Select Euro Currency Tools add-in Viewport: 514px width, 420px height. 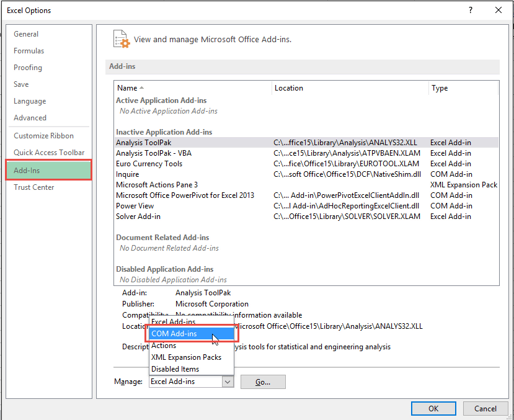point(306,164)
